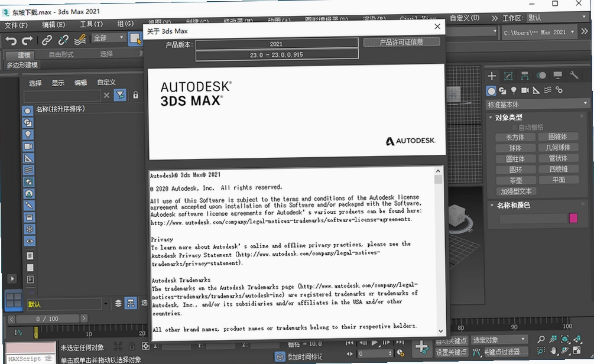Toggle display helpers filter in Scene Explorer
Viewport: 594px width, 364px height.
tap(28, 158)
